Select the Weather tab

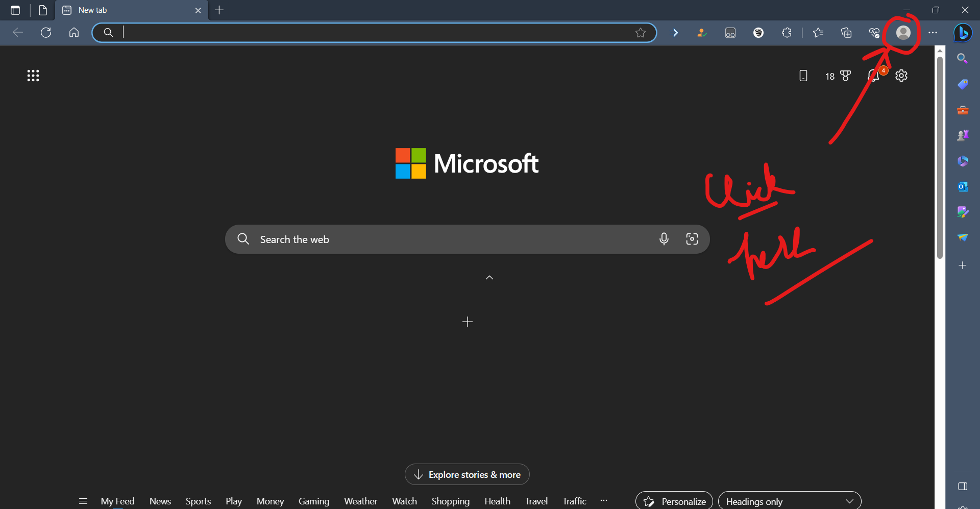pos(360,501)
